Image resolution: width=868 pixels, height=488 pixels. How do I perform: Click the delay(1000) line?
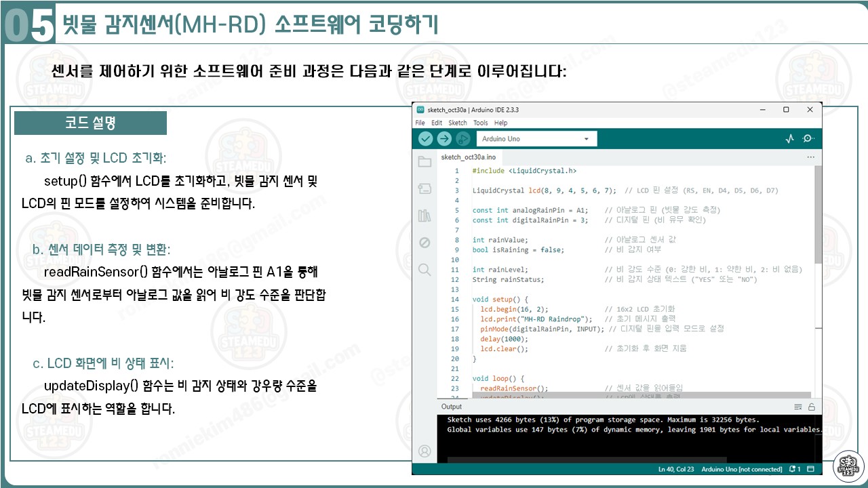504,338
